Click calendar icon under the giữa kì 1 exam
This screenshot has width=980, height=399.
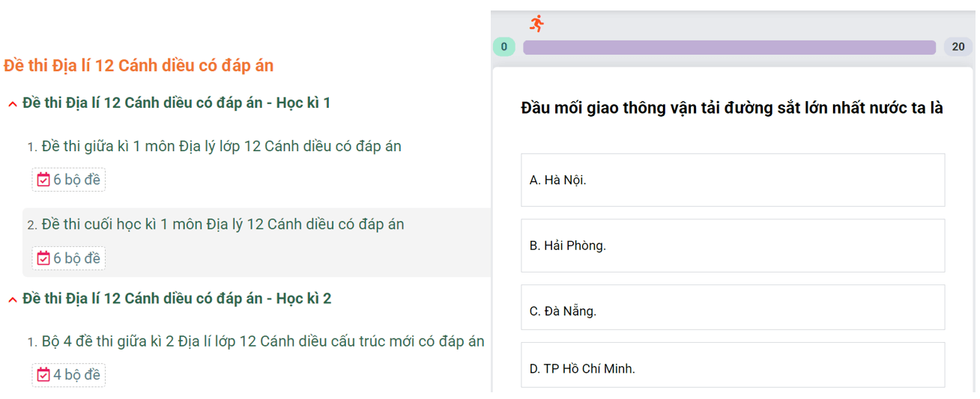(x=43, y=180)
